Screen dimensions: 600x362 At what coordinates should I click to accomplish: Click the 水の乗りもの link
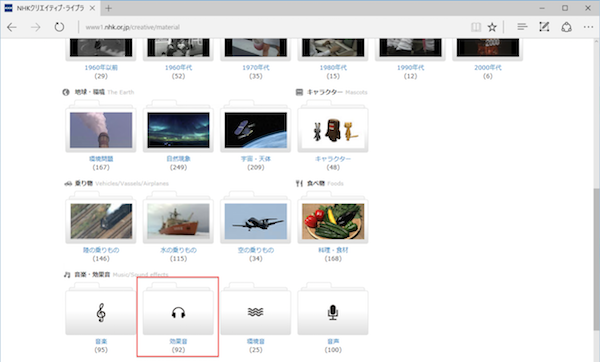[178, 250]
